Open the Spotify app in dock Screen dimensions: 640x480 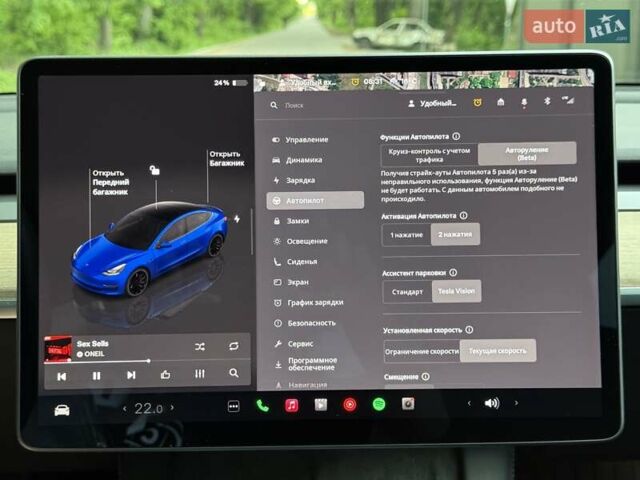click(x=379, y=404)
